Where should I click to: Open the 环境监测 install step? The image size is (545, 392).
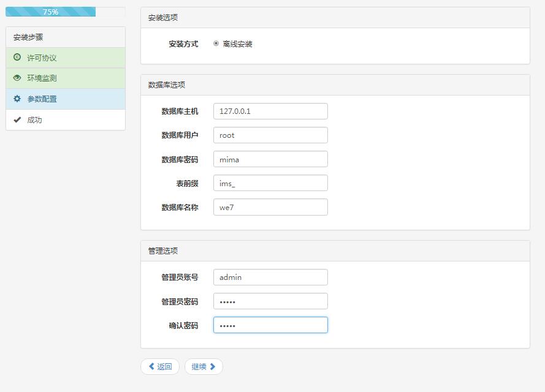[x=66, y=78]
